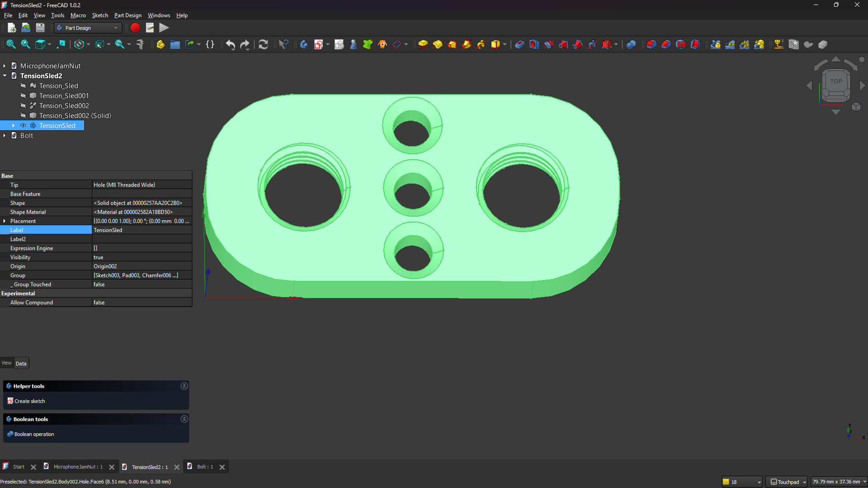Image resolution: width=868 pixels, height=488 pixels.
Task: Expand the Placement property row
Action: [5, 221]
